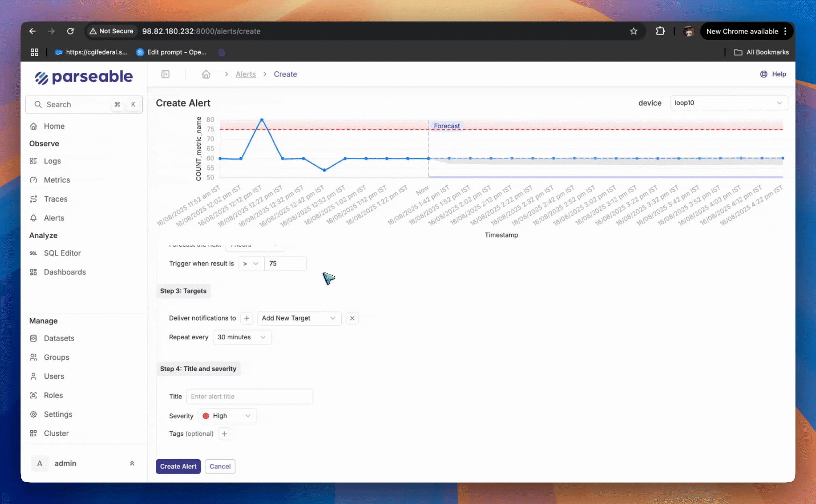
Task: Change the Repeat every 30 minutes dropdown
Action: tap(242, 337)
